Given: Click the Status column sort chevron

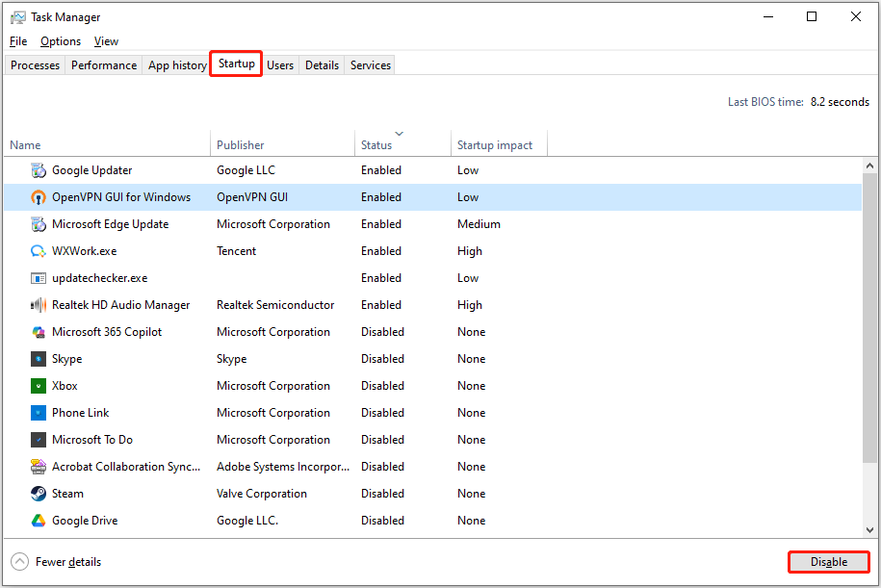Looking at the screenshot, I should coord(399,134).
